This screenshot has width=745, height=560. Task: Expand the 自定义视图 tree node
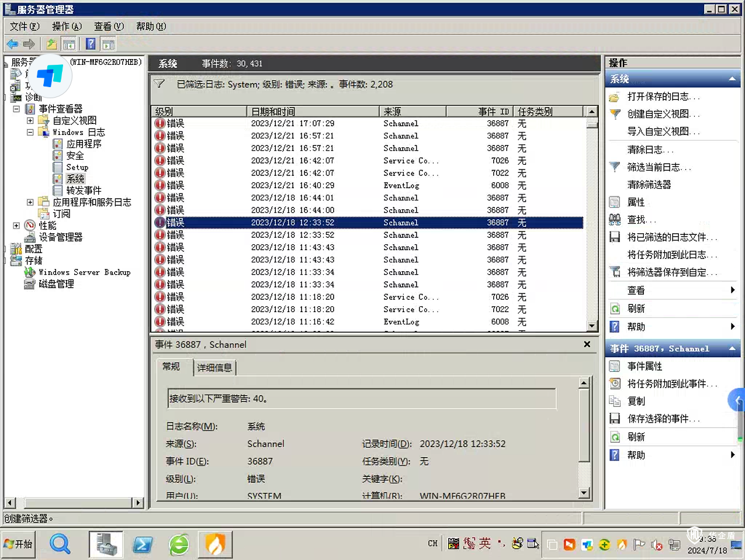(x=30, y=120)
